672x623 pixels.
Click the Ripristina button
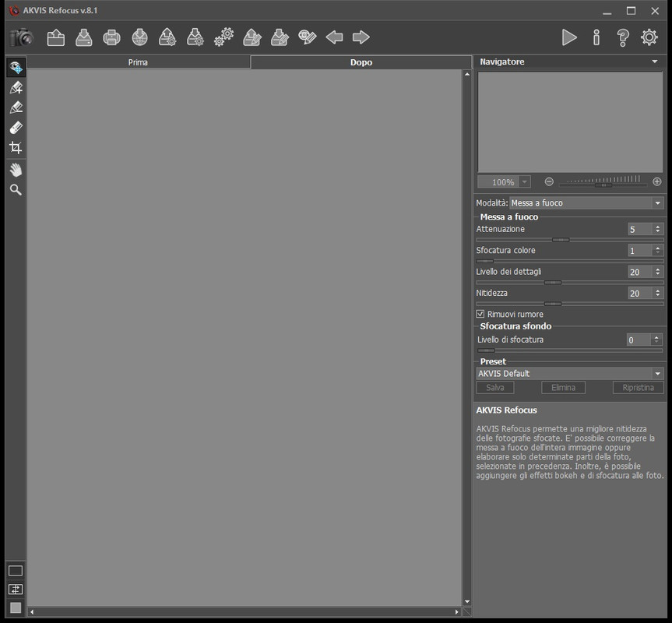point(639,387)
